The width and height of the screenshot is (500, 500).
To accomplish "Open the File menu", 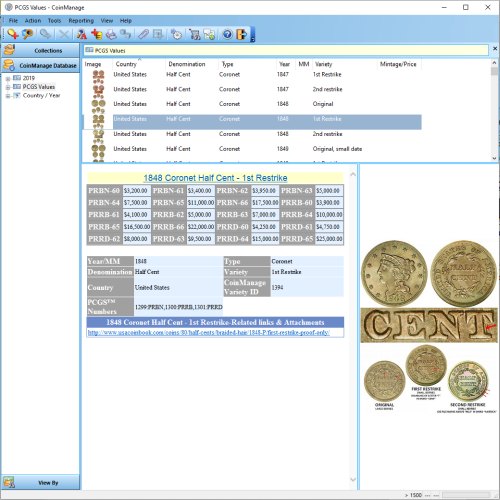I will coord(13,21).
